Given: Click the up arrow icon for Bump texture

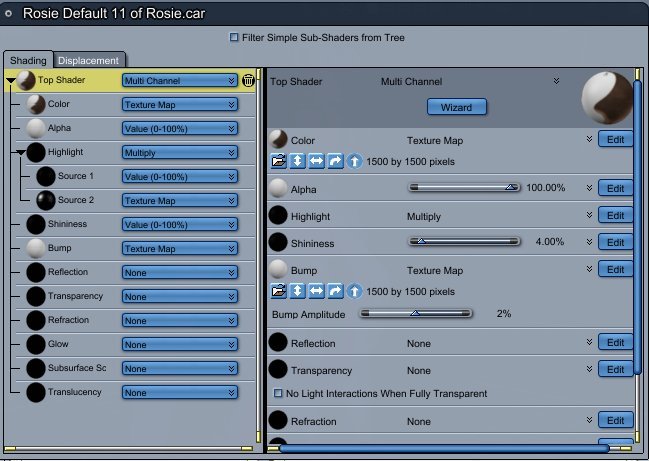Looking at the screenshot, I should 354,291.
